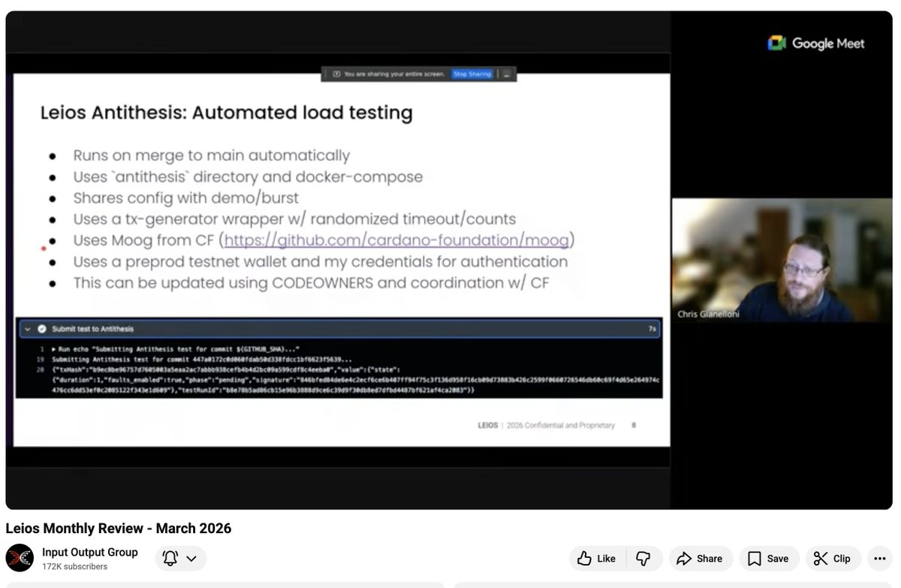Save the video to a playlist
Screen dimensions: 901x588
pyautogui.click(x=769, y=558)
